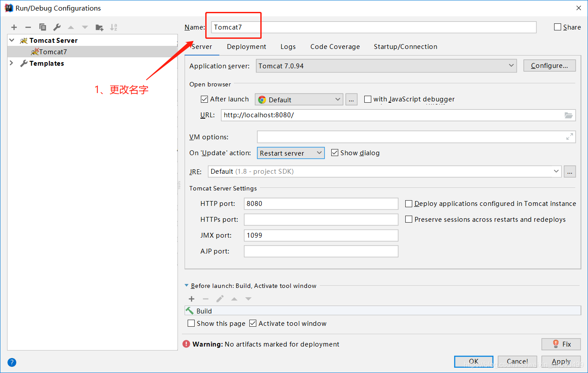
Task: Switch to the Server tab
Action: click(202, 46)
